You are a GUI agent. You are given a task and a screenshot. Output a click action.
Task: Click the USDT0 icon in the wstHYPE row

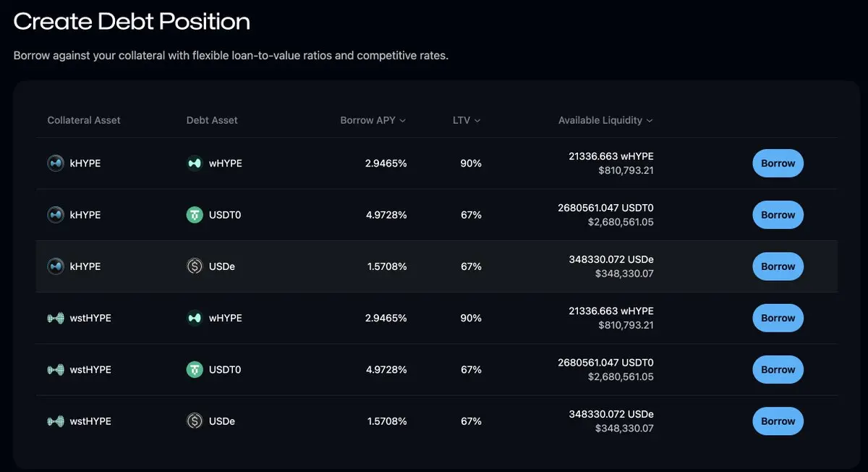tap(195, 369)
